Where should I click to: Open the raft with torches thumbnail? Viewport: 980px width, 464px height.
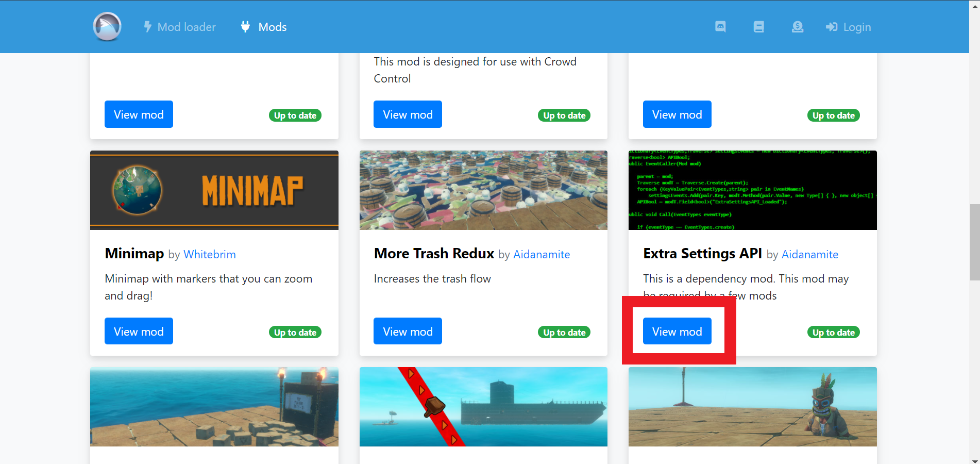click(x=214, y=407)
